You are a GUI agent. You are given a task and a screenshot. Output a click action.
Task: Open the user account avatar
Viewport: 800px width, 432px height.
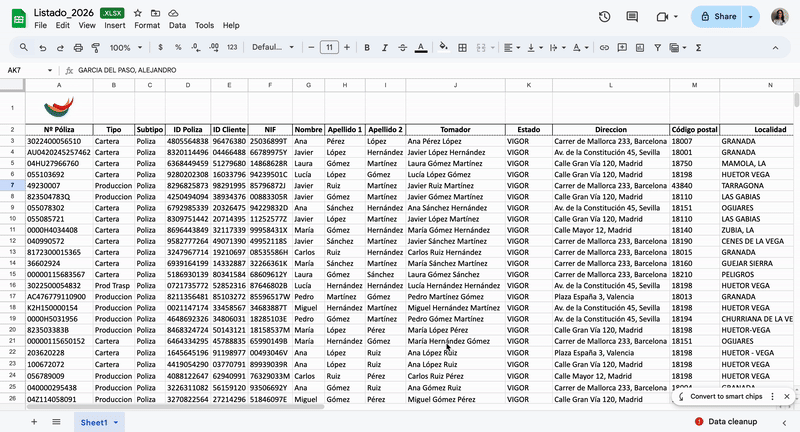click(780, 17)
